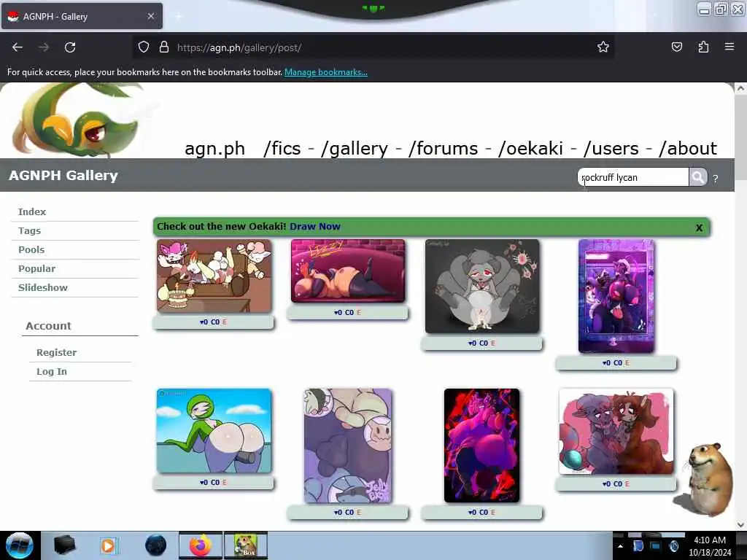Screen dimensions: 747x560
Task: Click the page scrollbar up arrow
Action: click(740, 88)
